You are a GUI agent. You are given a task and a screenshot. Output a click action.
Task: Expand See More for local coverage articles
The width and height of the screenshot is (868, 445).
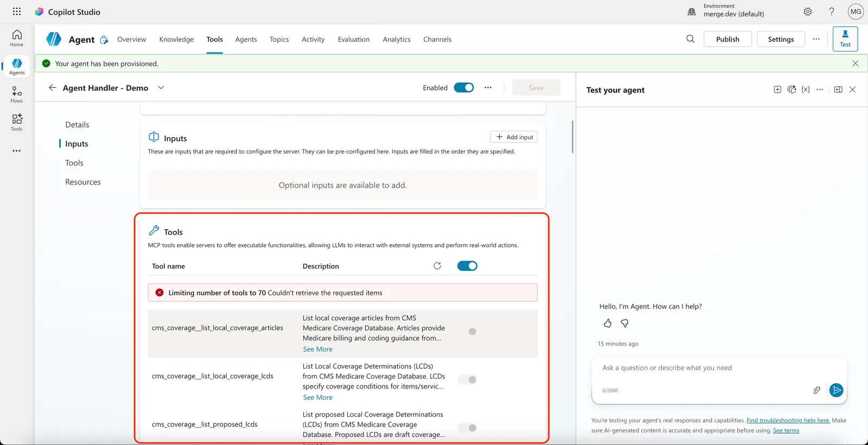[x=317, y=349]
